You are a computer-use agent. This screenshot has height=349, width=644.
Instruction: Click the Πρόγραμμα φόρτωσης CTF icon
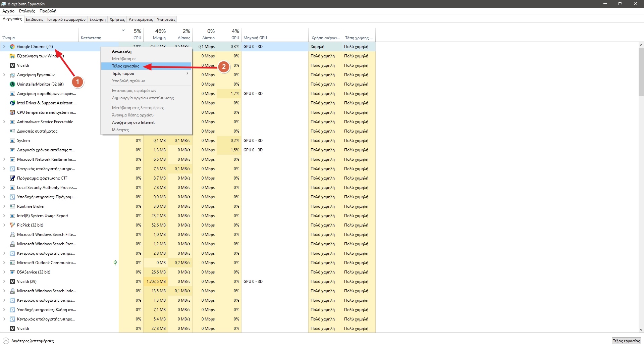tap(12, 178)
